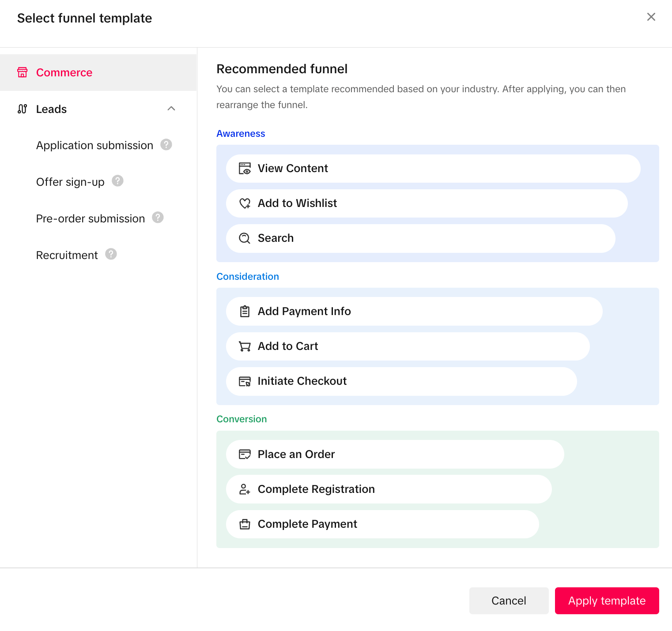The width and height of the screenshot is (672, 631).
Task: Choose Offer sign-up template
Action: tap(70, 182)
